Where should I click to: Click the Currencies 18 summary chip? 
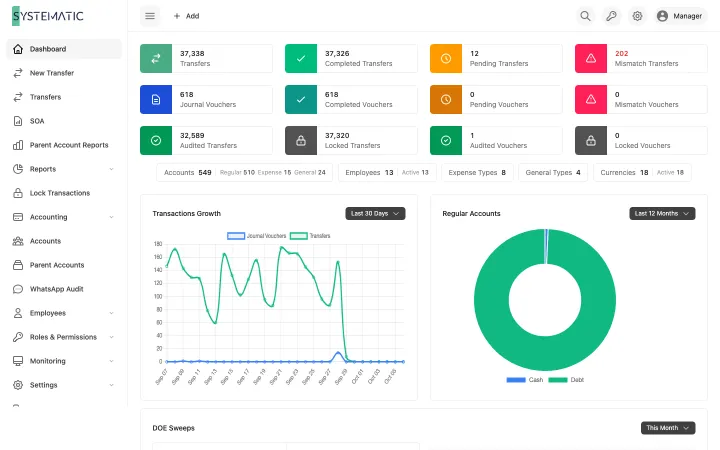(x=642, y=173)
